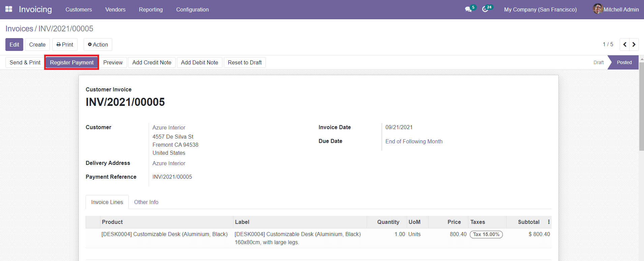Image resolution: width=644 pixels, height=261 pixels.
Task: Click the Tax 15.00% tag
Action: click(486, 234)
